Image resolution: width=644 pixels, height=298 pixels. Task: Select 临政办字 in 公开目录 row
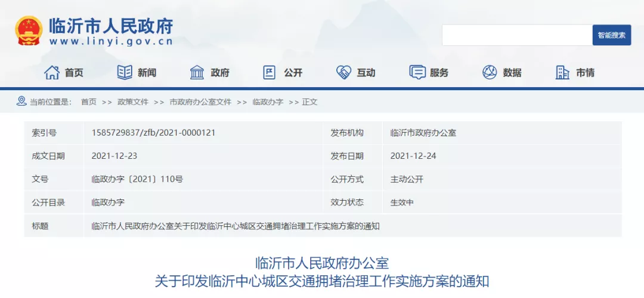point(107,202)
